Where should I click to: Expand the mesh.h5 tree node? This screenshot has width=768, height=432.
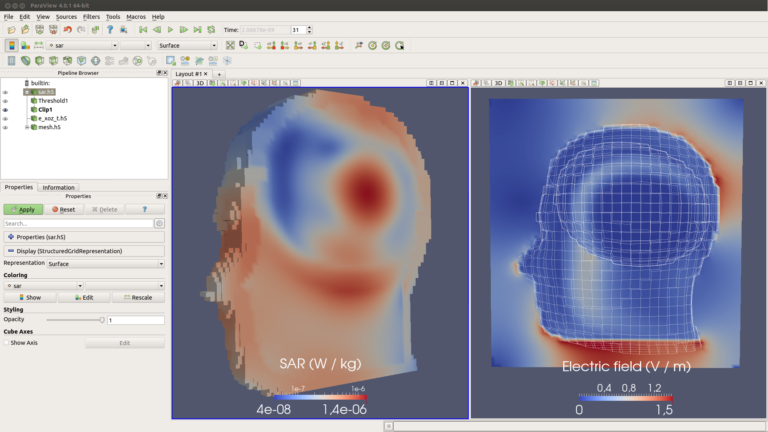(x=27, y=128)
